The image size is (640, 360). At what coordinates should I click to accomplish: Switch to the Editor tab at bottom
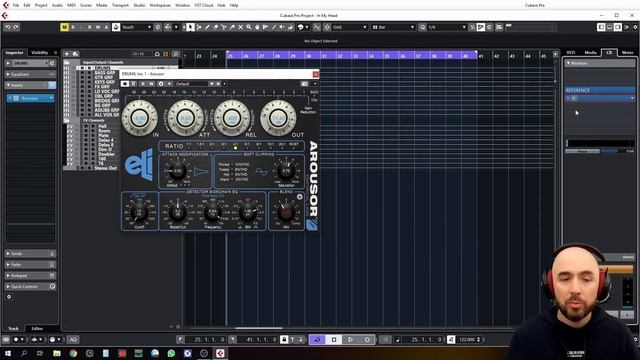(x=37, y=328)
